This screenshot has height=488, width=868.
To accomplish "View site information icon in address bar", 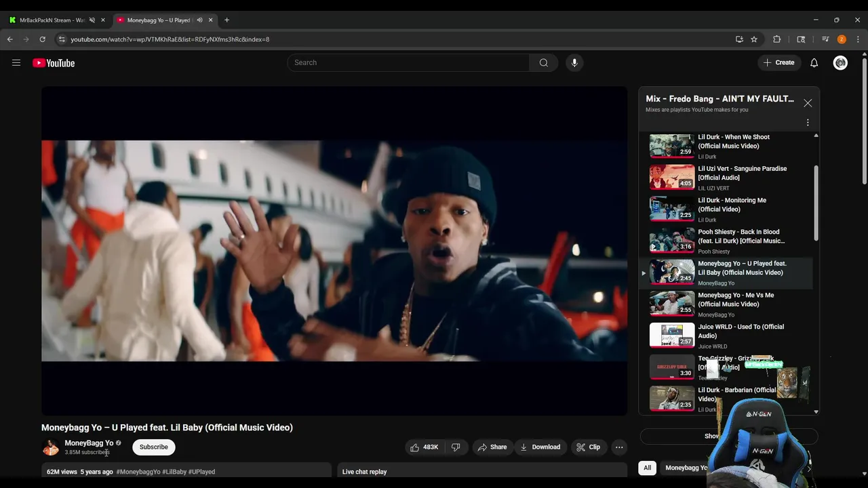I will tap(62, 39).
